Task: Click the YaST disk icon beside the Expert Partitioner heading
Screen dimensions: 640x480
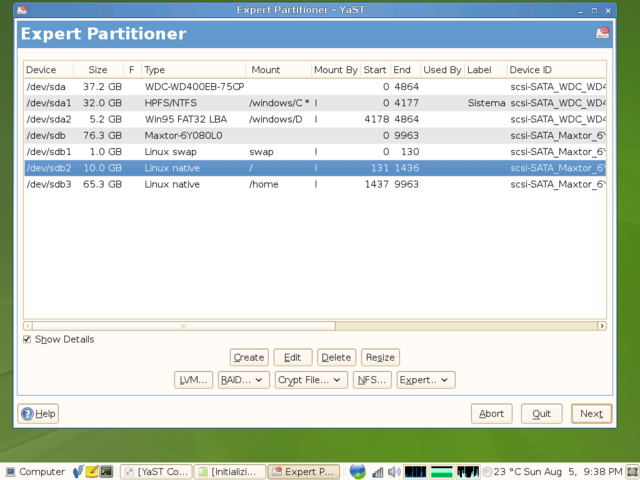Action: tap(603, 33)
